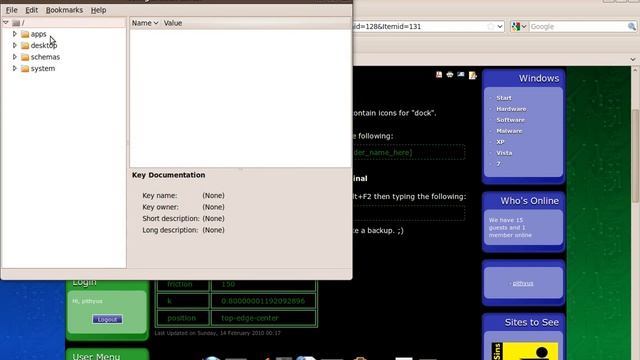Open the Software link in Windows menu

point(510,120)
